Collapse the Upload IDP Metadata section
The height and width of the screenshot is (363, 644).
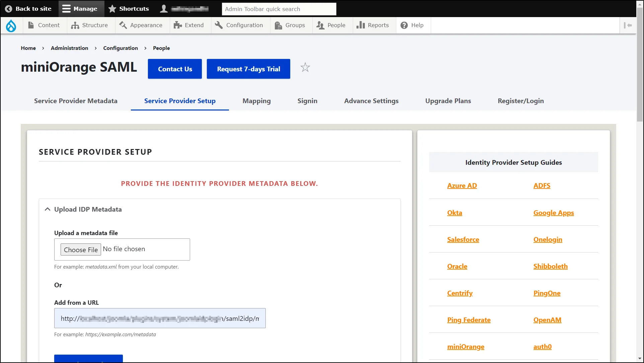click(x=47, y=209)
